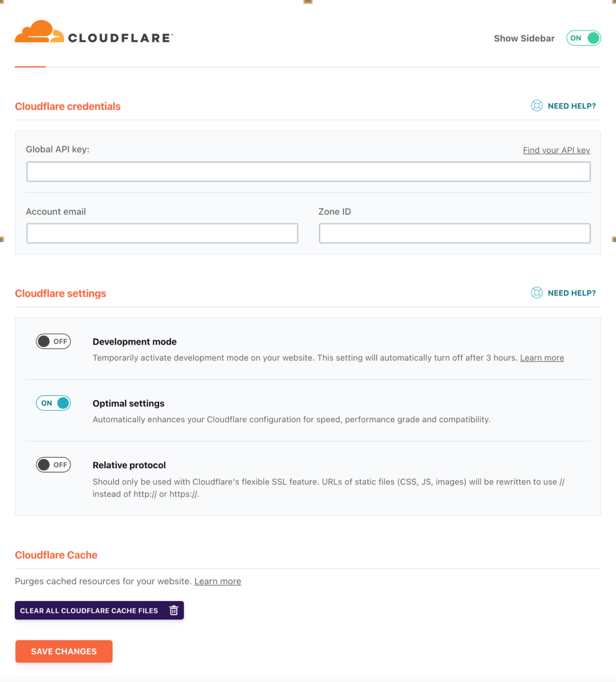616x682 pixels.
Task: Open Learn more about Development mode
Action: click(x=541, y=357)
